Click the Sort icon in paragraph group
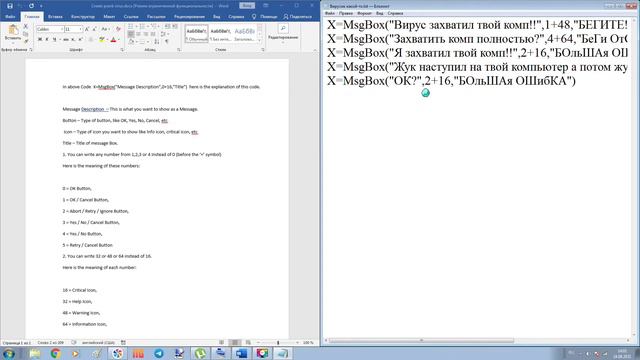This screenshot has width=640, height=360. coord(157,41)
